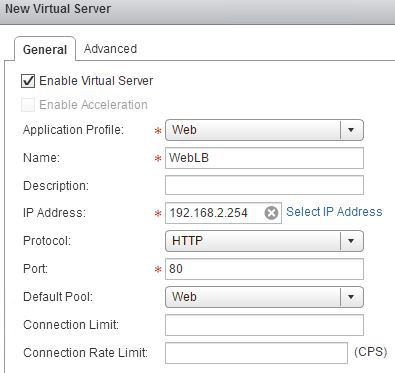Image resolution: width=395 pixels, height=373 pixels.
Task: Click the IP Address label
Action: (54, 213)
